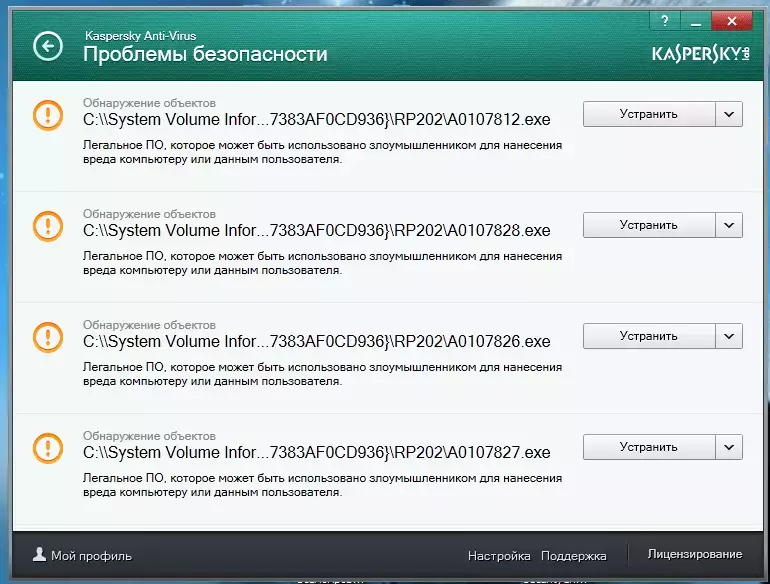Click Легальное ПО description under A0107827.exe
The image size is (770, 584).
(x=323, y=485)
